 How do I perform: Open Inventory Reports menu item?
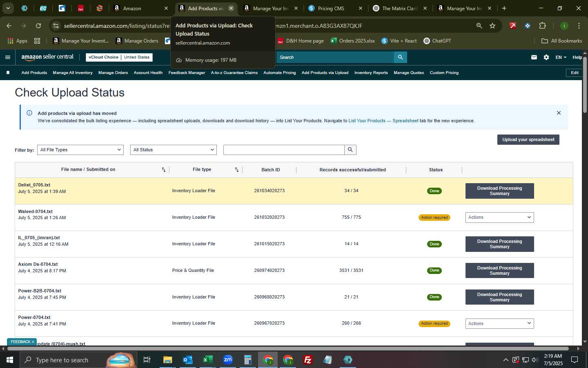click(371, 73)
